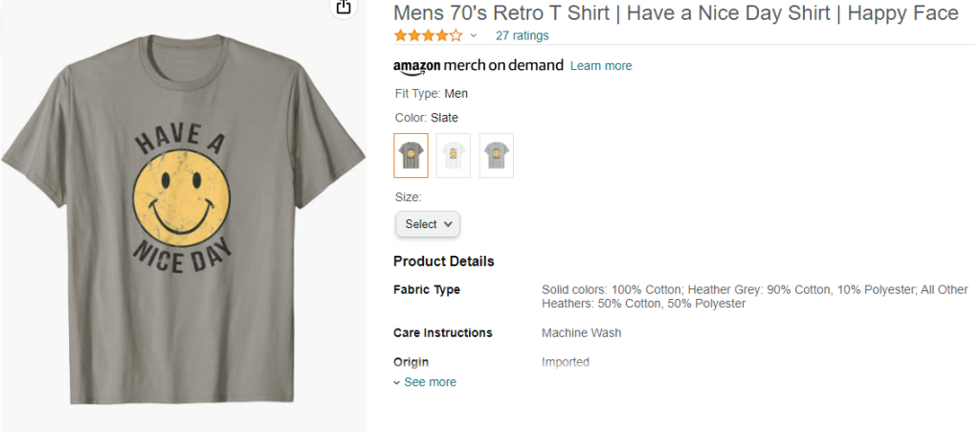Viewport: 980px width, 432px height.
Task: Select the white shirt color swatch
Action: (x=453, y=156)
